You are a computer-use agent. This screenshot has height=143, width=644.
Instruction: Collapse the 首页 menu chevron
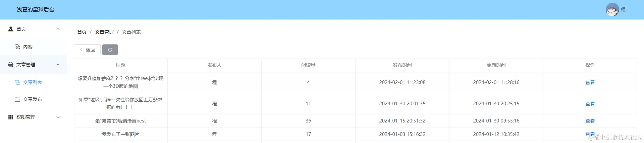point(58,29)
